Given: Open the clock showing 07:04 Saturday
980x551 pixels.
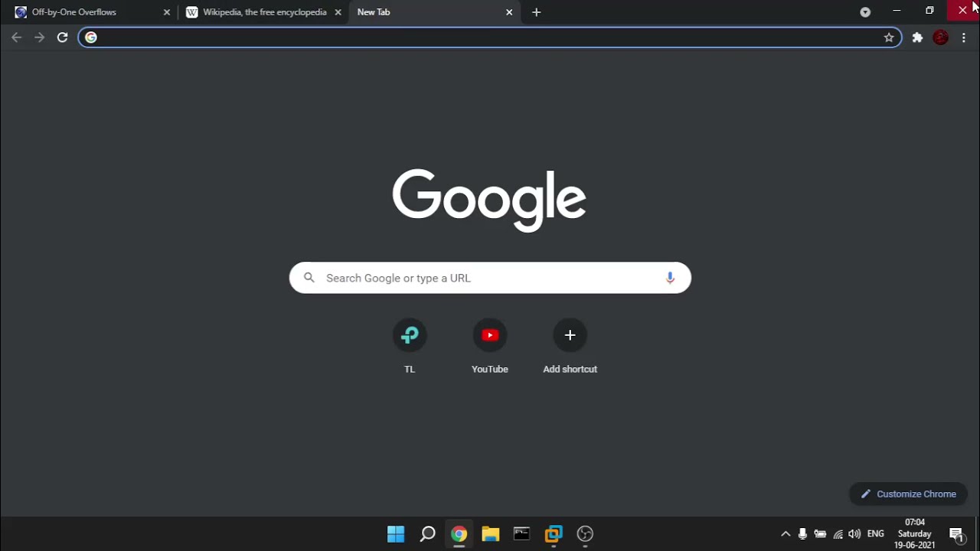Looking at the screenshot, I should click(x=914, y=534).
